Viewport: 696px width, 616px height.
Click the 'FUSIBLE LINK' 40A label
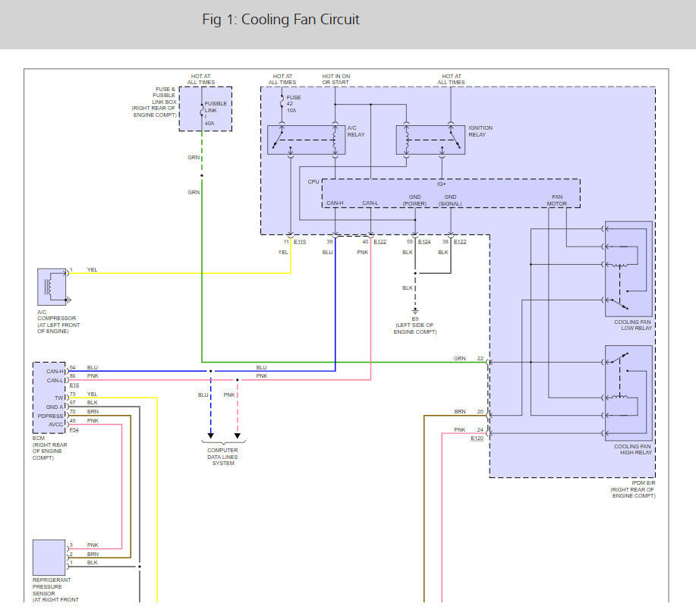coord(216,113)
